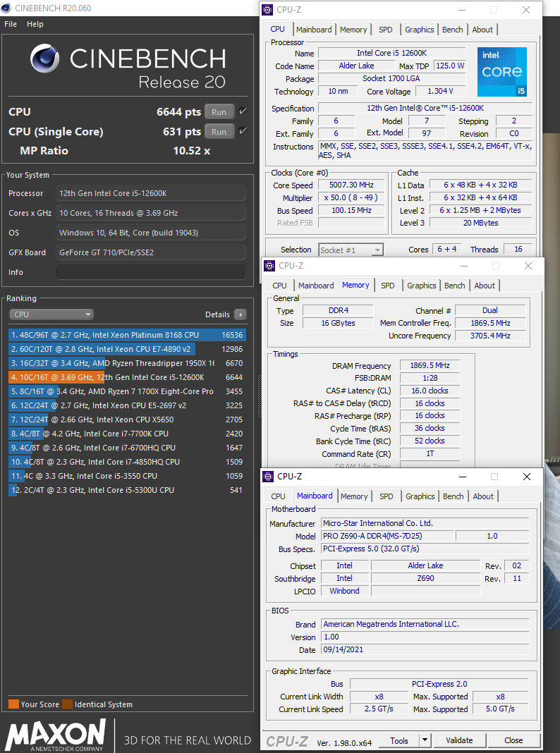Click the Graphic Interface bus PCI-Express 2.0 value

439,684
